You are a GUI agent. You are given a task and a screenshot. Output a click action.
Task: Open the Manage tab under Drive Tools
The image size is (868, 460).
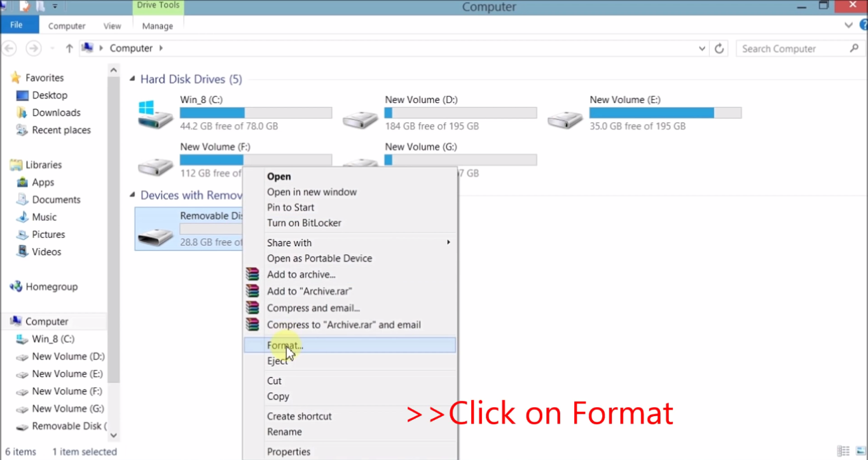157,26
